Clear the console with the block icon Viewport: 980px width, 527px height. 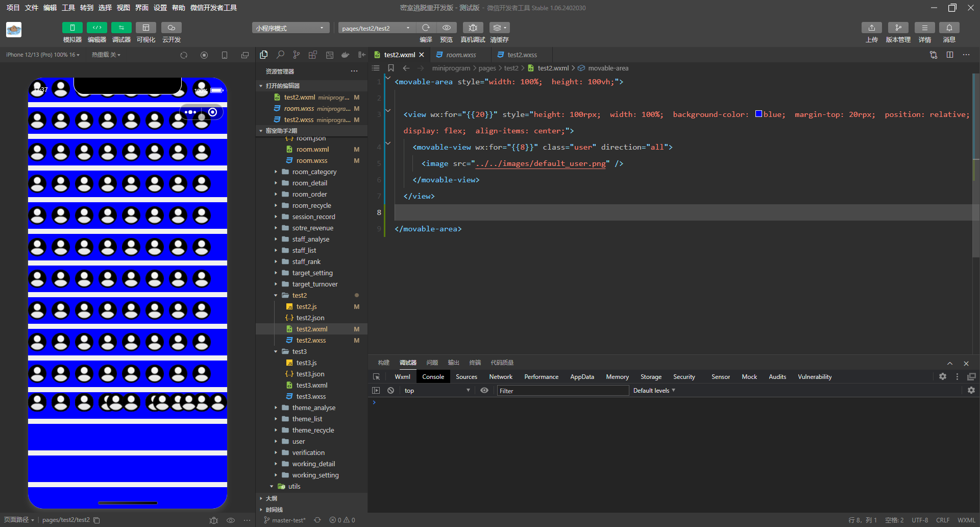point(390,390)
